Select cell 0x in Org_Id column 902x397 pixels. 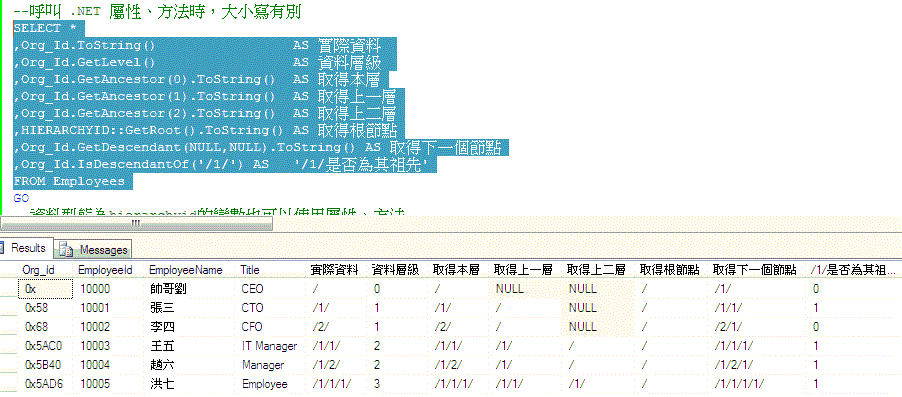(45, 289)
